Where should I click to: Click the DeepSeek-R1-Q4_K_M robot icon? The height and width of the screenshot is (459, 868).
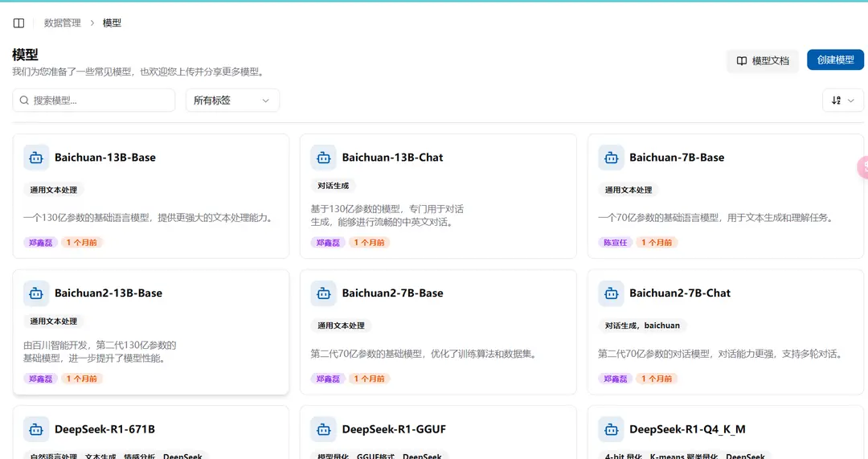611,429
